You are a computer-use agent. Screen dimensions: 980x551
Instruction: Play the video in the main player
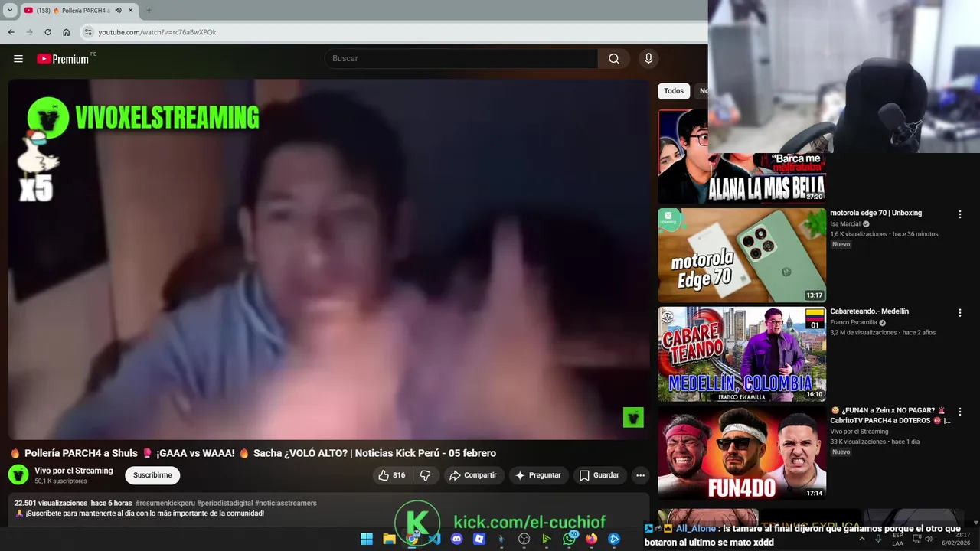click(x=328, y=259)
